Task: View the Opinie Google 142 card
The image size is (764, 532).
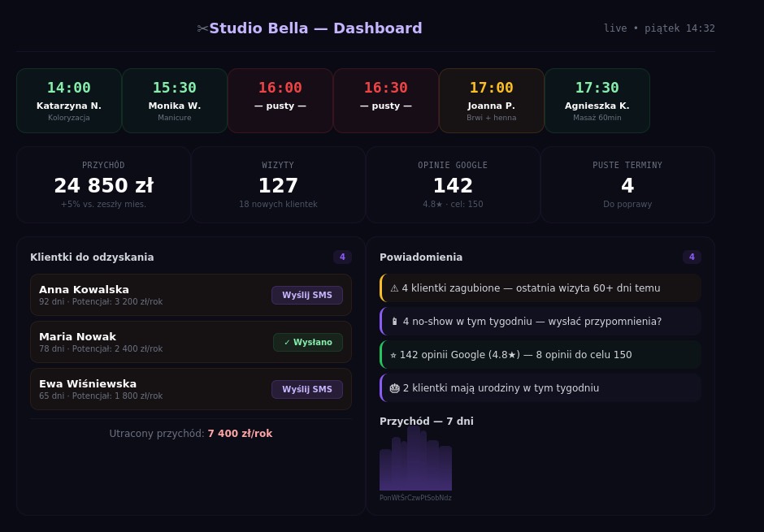Action: (453, 184)
